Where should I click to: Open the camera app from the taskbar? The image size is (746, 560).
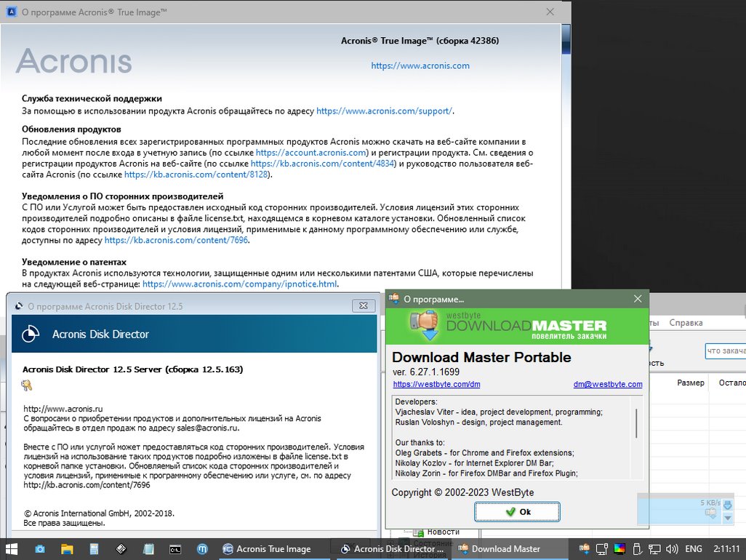coord(40,549)
